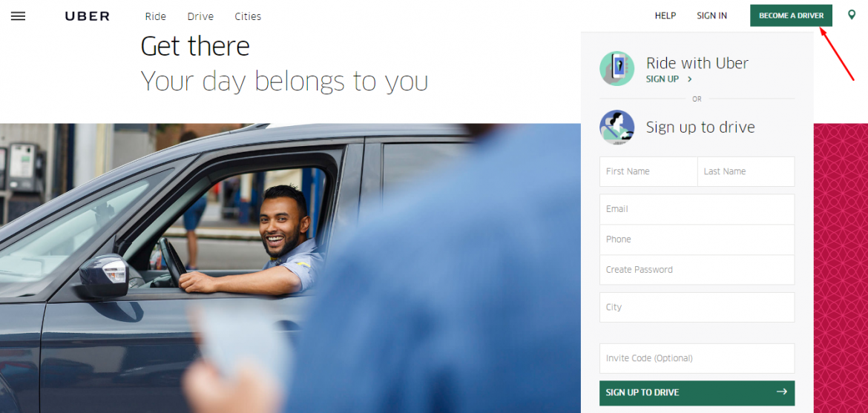Open the hamburger menu icon
Screen dimensions: 868x413
click(x=19, y=16)
